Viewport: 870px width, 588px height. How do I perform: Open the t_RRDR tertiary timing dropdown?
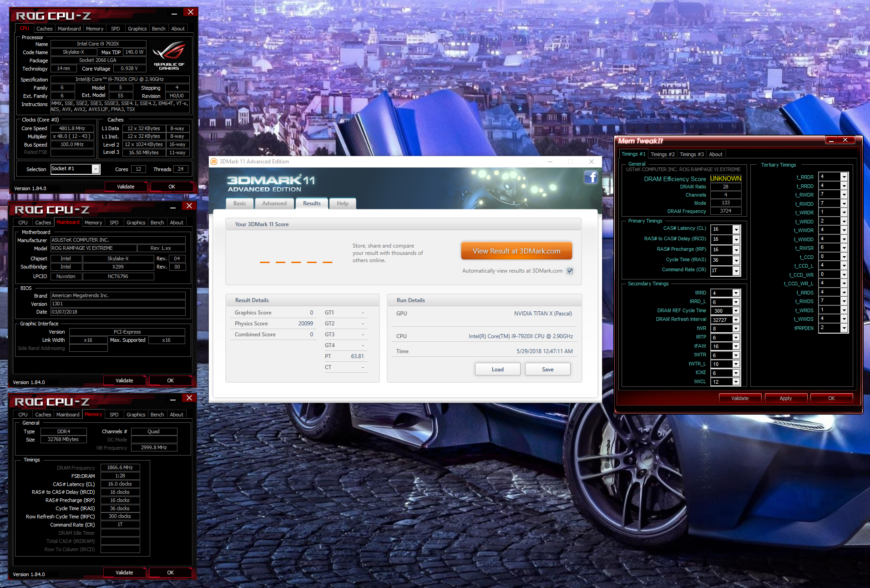pyautogui.click(x=844, y=177)
